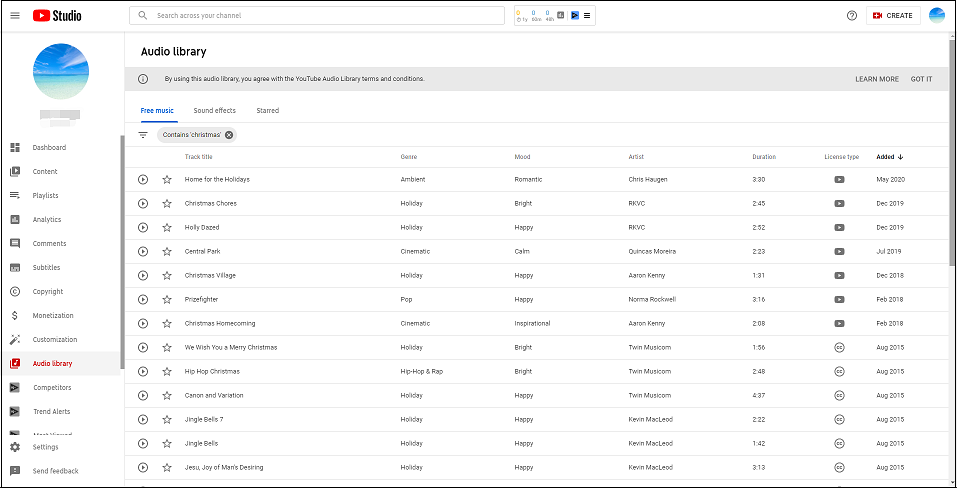Click the help question mark icon
957x488 pixels.
(851, 15)
